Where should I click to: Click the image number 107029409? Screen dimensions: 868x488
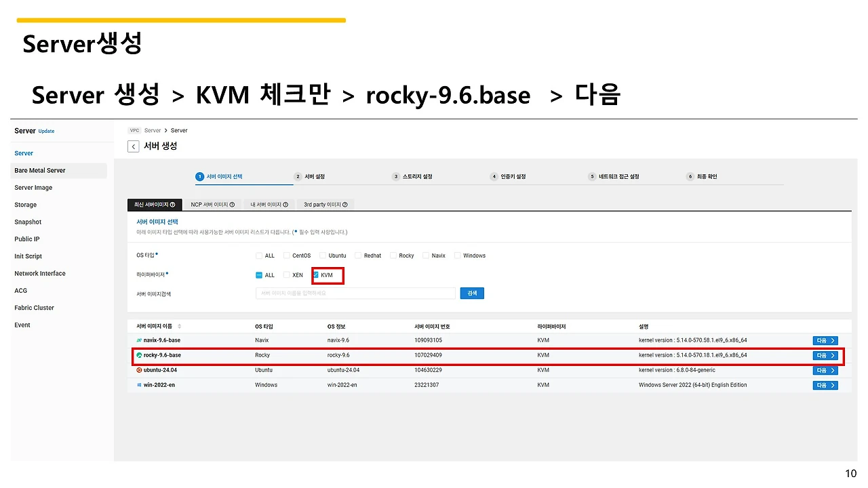(428, 355)
